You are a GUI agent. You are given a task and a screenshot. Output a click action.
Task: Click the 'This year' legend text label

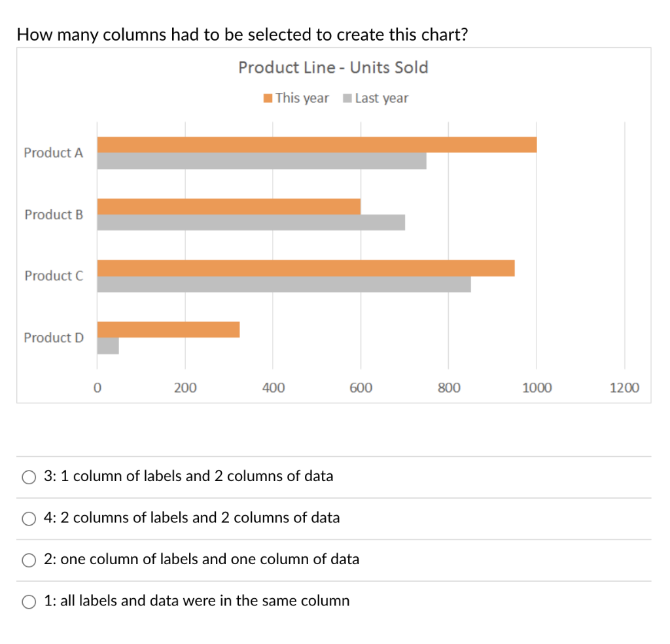click(303, 98)
